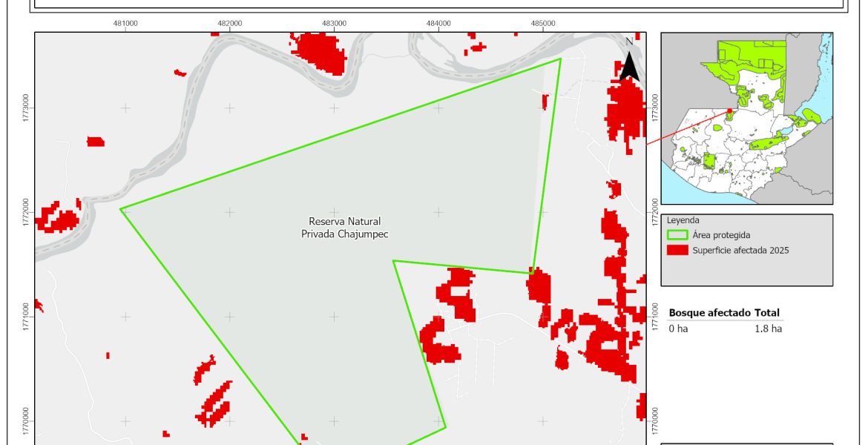The width and height of the screenshot is (868, 445).
Task: Click the 483000 easting coordinate label
Action: tap(335, 23)
